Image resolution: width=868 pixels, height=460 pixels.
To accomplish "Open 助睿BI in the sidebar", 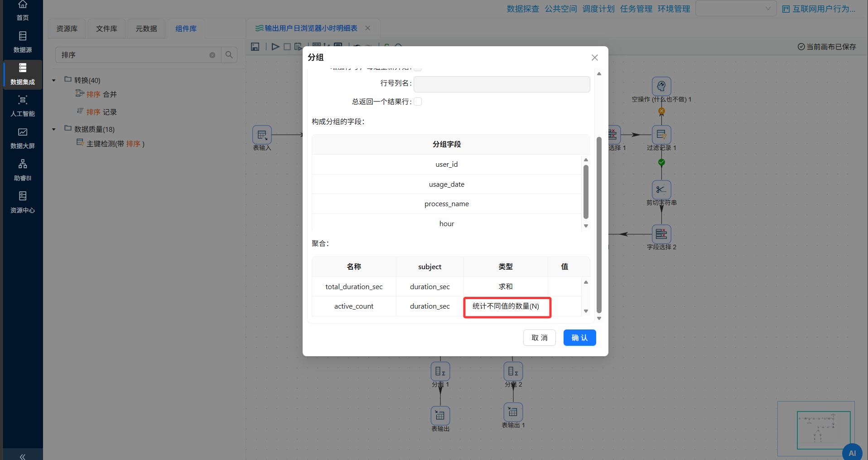I will pyautogui.click(x=23, y=170).
